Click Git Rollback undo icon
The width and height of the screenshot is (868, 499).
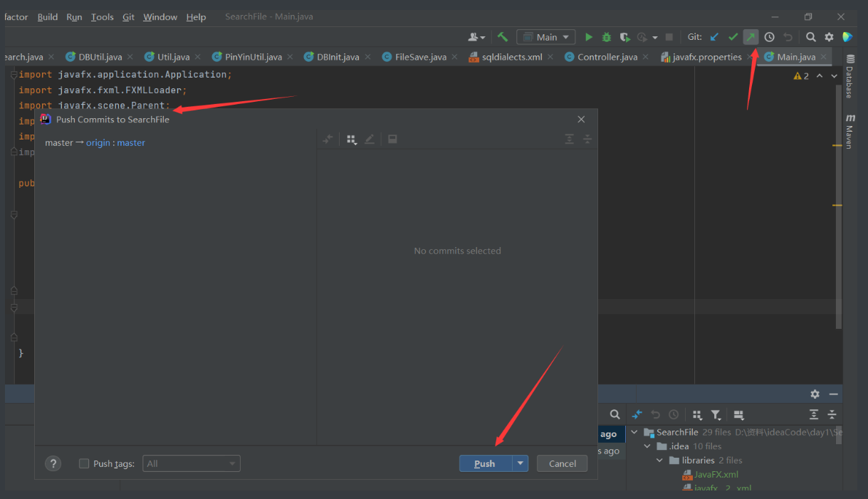click(788, 37)
